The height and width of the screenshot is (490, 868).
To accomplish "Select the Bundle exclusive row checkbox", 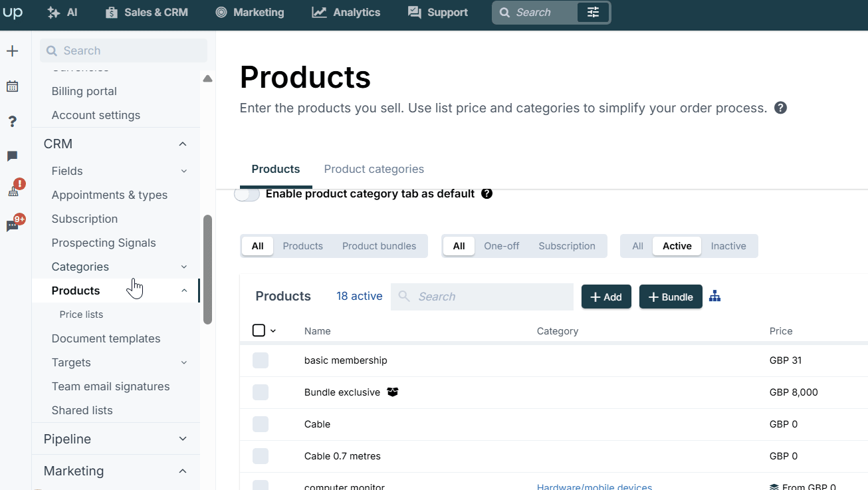I will (261, 392).
